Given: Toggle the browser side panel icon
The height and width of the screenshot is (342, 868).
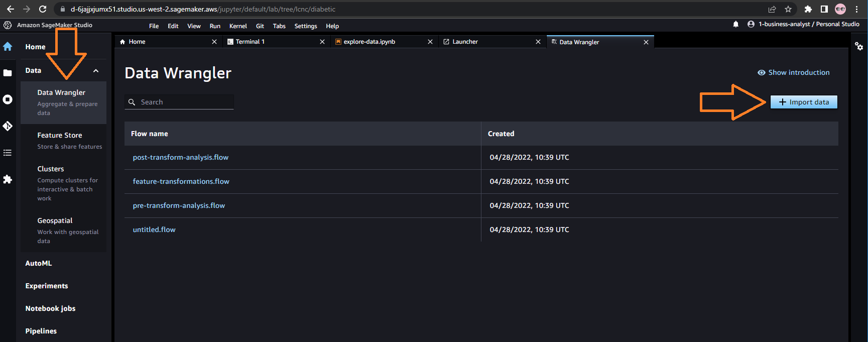Looking at the screenshot, I should pos(824,9).
